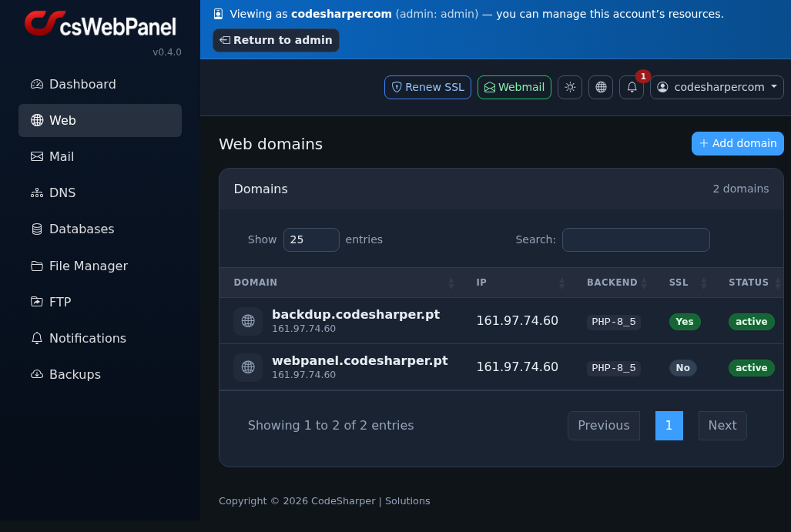This screenshot has height=532, width=791.
Task: Toggle the light/dark theme sun button
Action: [x=570, y=87]
